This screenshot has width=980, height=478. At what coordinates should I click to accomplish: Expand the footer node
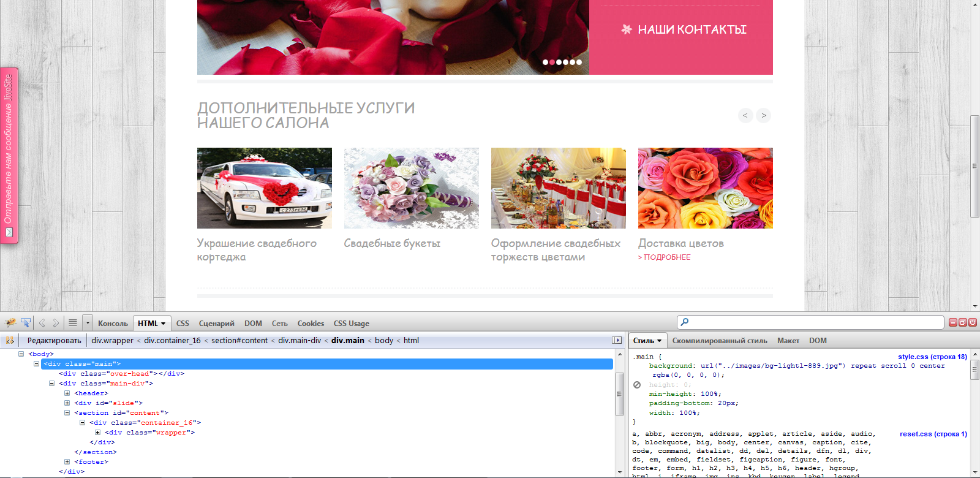pos(67,461)
